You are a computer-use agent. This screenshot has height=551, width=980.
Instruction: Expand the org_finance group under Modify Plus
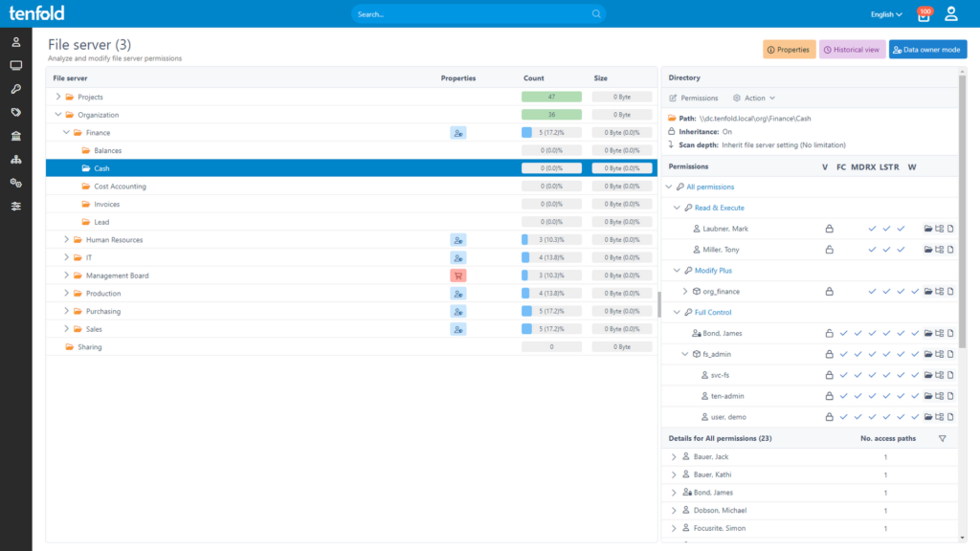click(684, 292)
